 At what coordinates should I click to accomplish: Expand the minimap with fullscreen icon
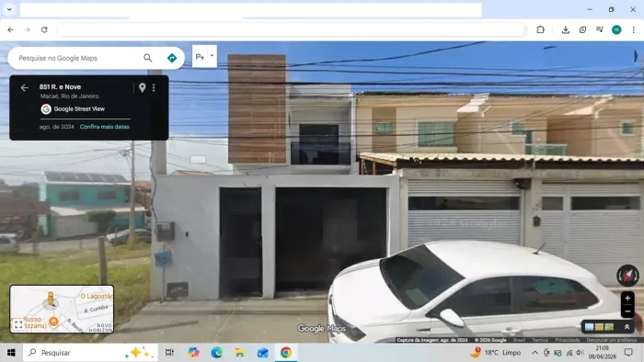18,324
